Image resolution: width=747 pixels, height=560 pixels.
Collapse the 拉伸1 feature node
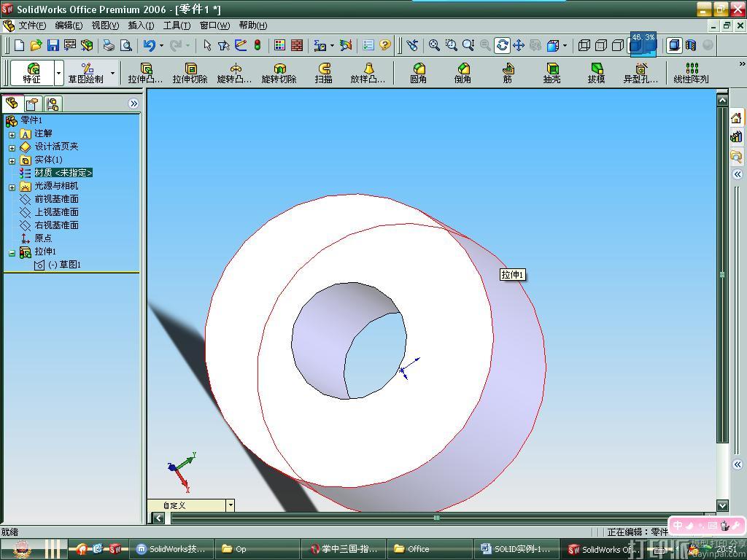point(12,252)
